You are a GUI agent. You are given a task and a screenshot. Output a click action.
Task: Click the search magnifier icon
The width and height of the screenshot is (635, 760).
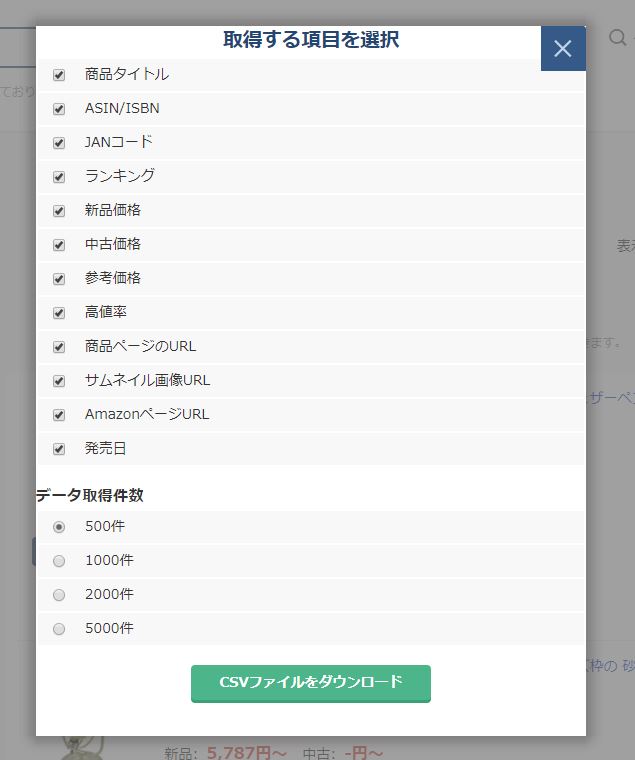pos(618,37)
